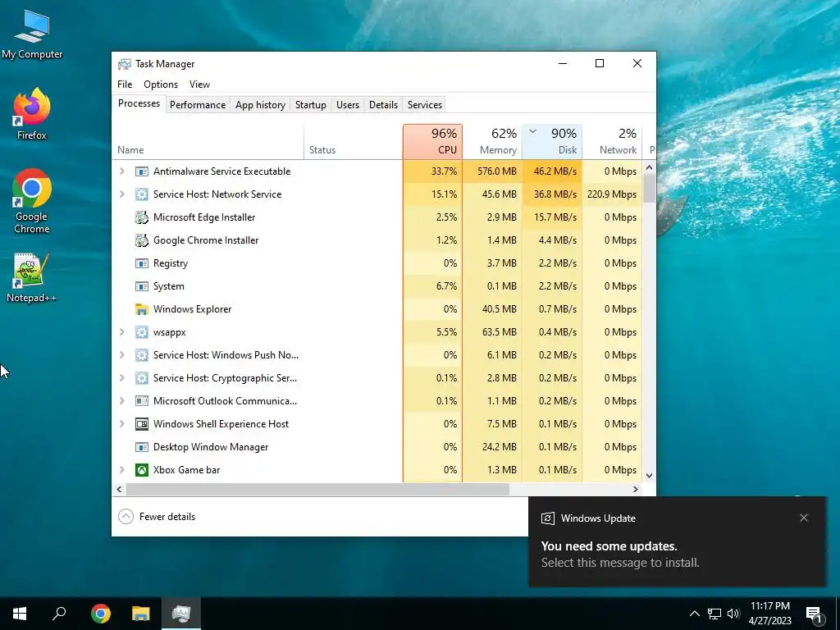
Task: Click the System process icon
Action: [141, 286]
